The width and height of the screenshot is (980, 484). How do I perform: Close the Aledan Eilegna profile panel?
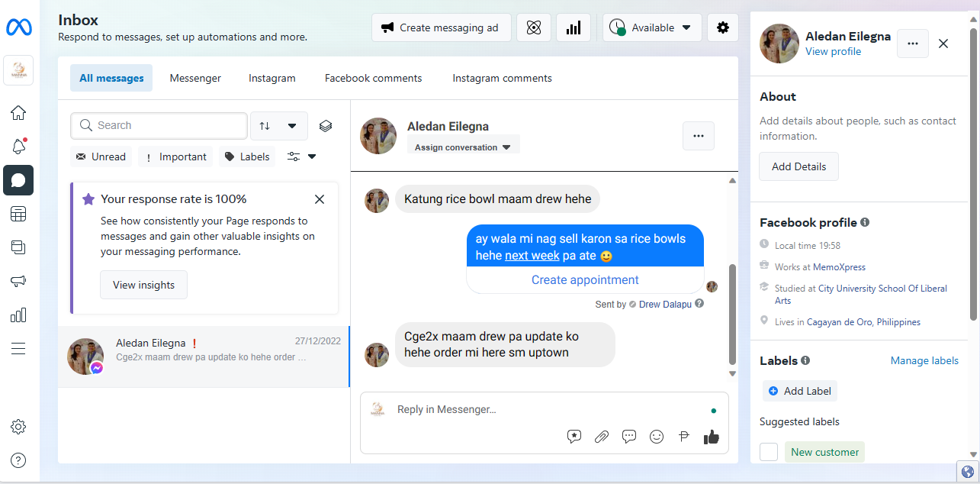[x=943, y=44]
